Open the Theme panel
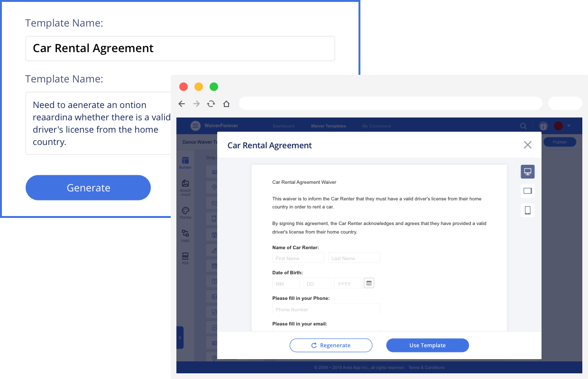Viewport: 588px width, 379px height. tap(185, 212)
